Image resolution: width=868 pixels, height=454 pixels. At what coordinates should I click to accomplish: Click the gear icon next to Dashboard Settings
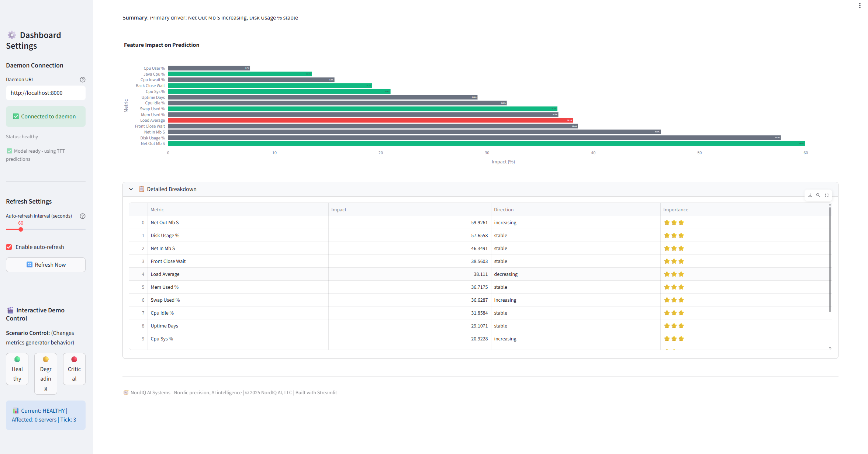pyautogui.click(x=11, y=35)
